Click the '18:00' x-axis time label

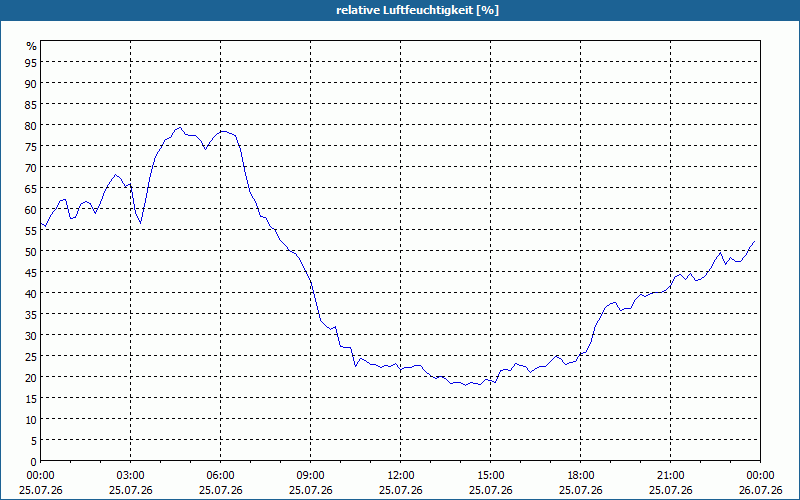click(x=581, y=476)
